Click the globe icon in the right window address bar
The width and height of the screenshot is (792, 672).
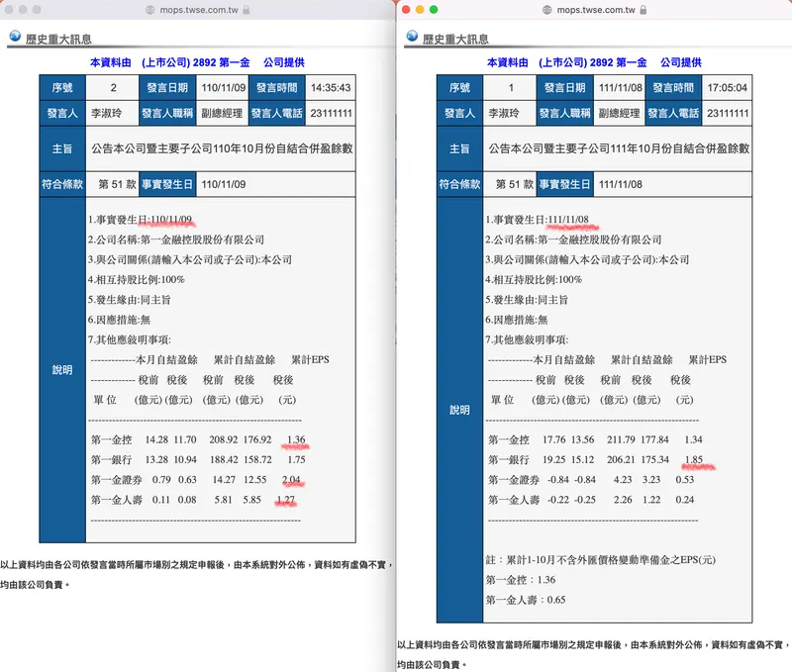click(546, 10)
